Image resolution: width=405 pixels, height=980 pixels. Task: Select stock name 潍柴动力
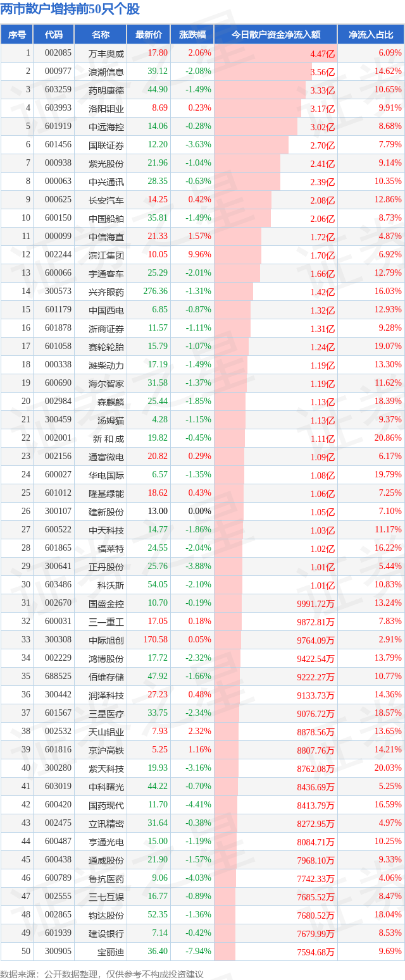coord(106,365)
